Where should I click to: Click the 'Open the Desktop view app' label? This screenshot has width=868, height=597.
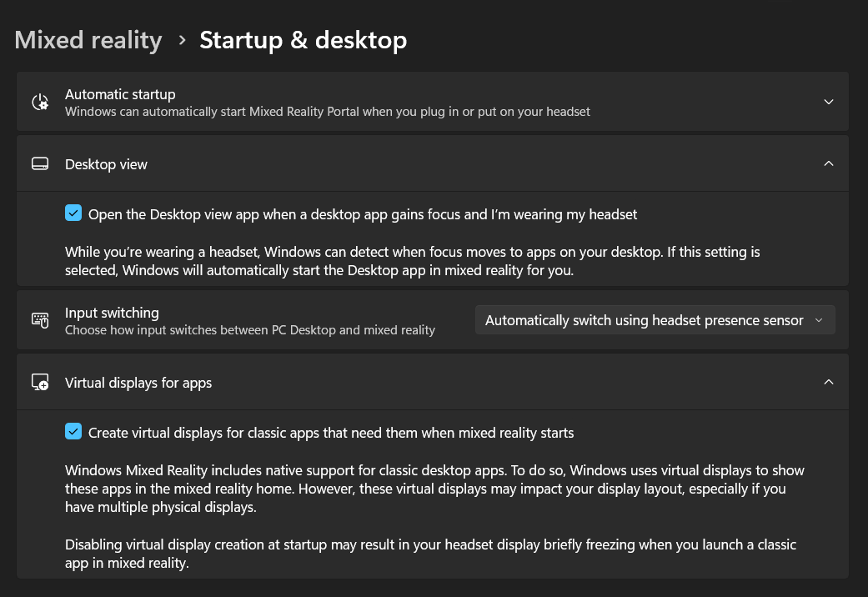point(363,214)
